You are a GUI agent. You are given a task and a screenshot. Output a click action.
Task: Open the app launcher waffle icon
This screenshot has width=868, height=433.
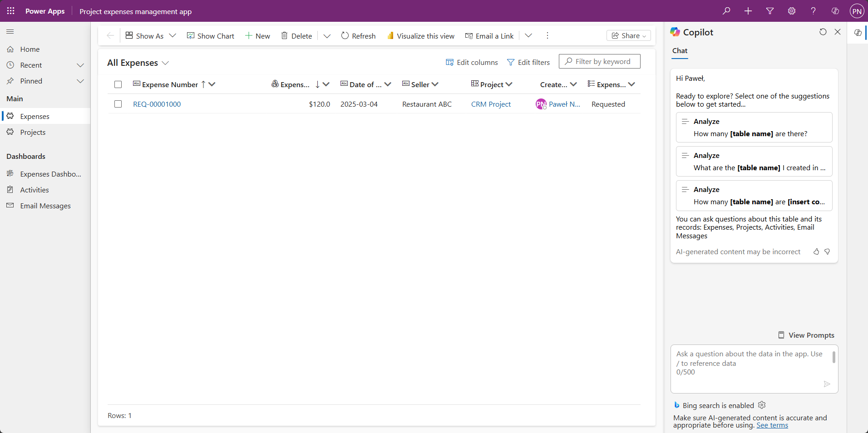pyautogui.click(x=11, y=11)
